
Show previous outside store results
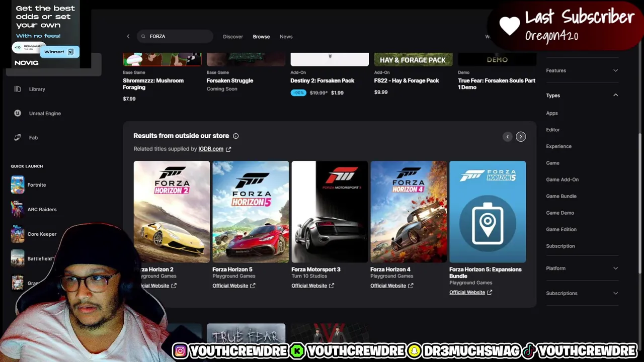(x=507, y=137)
